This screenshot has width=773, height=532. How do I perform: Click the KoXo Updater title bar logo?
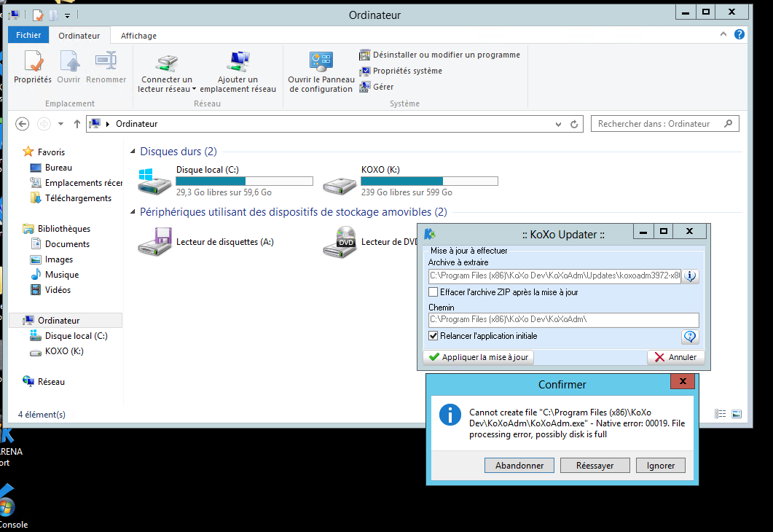click(430, 234)
